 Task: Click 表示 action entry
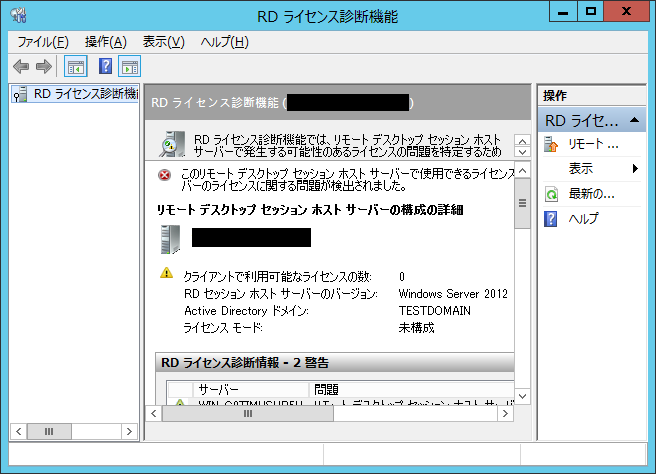[581, 169]
